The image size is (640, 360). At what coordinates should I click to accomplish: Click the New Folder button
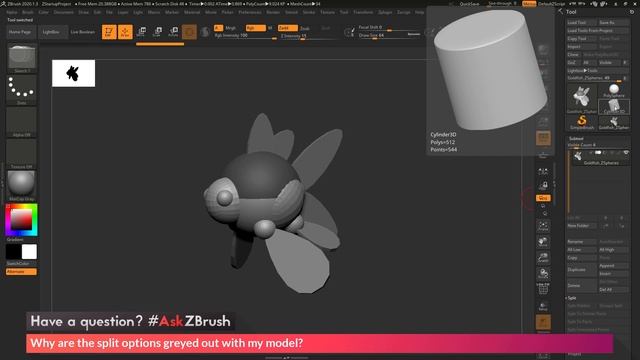click(x=582, y=226)
